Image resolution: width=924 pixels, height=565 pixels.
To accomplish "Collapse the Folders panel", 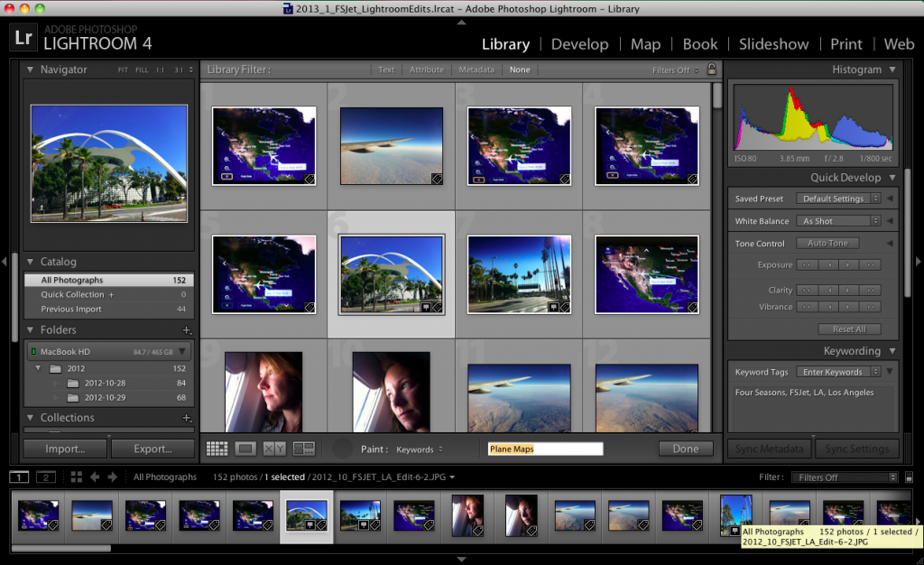I will coord(30,330).
